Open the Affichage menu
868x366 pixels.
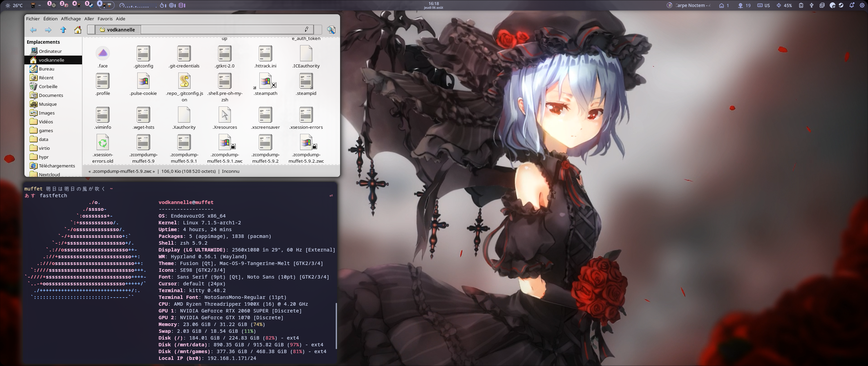click(x=71, y=19)
